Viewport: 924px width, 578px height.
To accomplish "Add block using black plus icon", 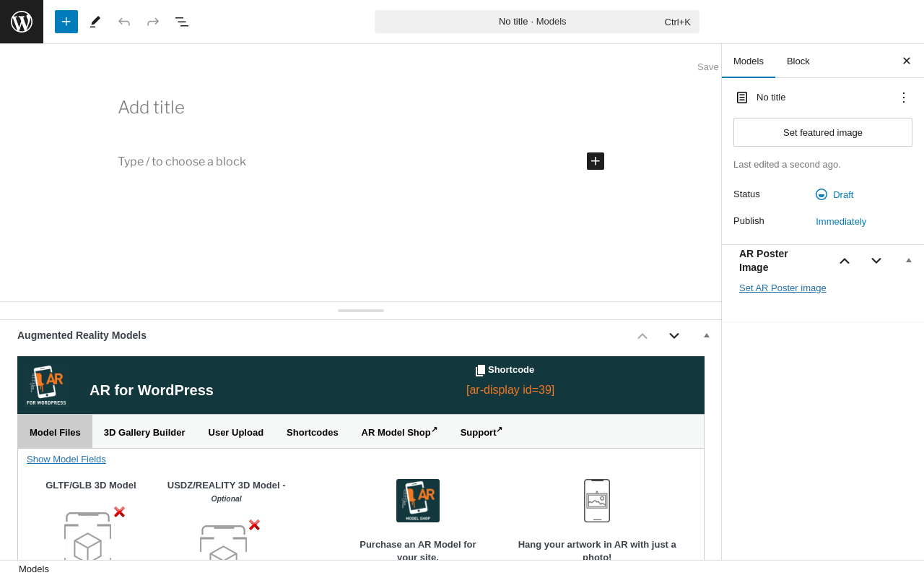I will click(x=596, y=161).
